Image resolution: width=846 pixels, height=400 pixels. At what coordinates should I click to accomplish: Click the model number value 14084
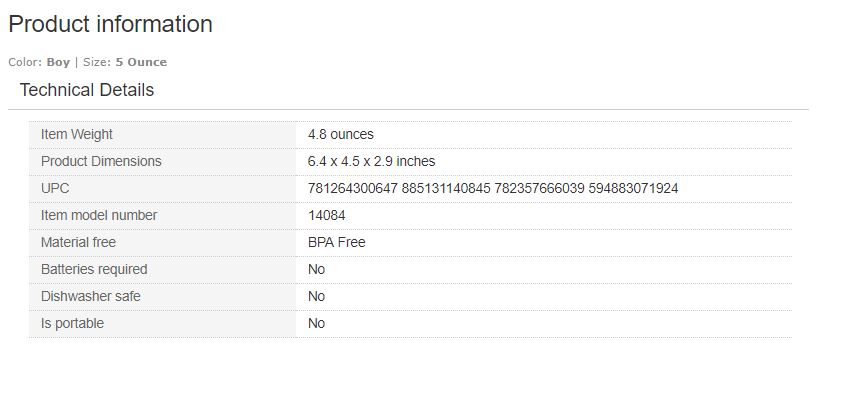pos(327,215)
